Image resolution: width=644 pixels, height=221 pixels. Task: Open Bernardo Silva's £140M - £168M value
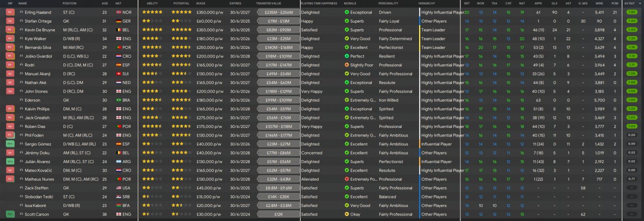278,47
